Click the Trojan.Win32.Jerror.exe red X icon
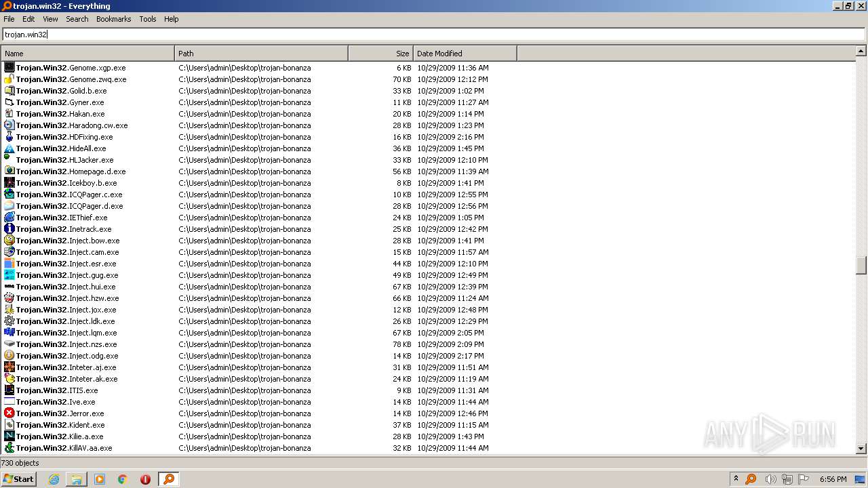 point(9,413)
